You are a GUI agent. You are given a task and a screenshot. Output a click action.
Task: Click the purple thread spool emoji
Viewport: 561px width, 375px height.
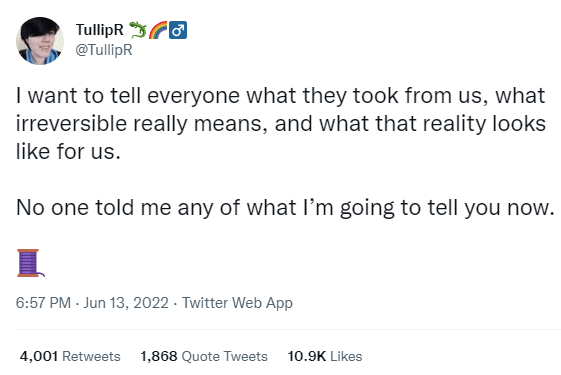tap(30, 263)
